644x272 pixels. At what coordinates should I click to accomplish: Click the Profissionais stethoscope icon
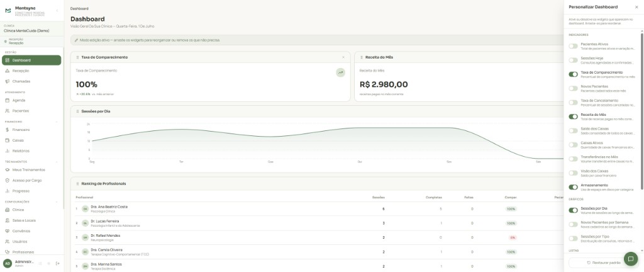click(8, 252)
